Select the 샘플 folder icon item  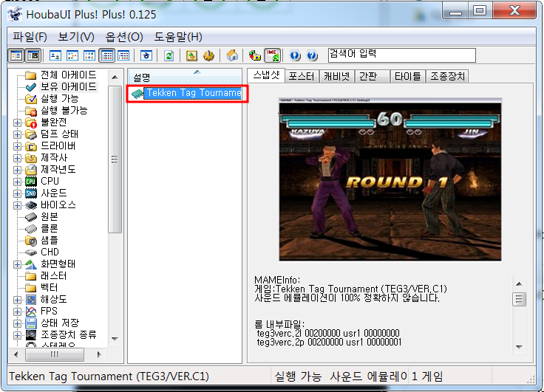[31, 241]
